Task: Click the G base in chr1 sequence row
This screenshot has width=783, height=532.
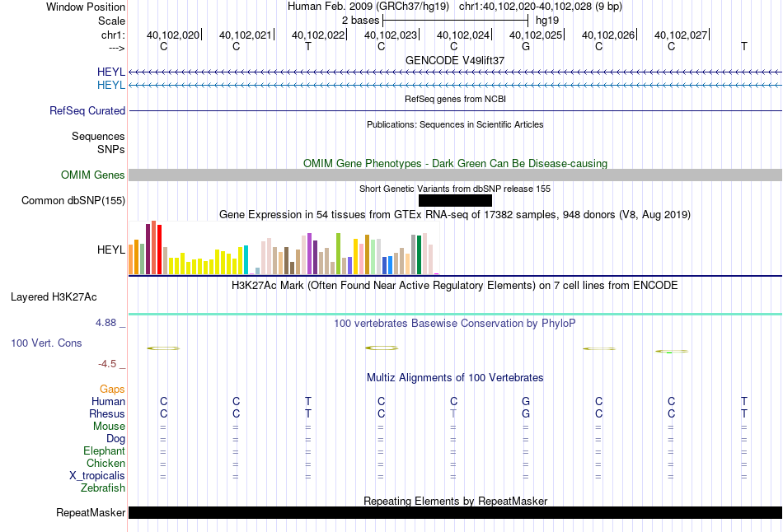Action: click(x=526, y=46)
